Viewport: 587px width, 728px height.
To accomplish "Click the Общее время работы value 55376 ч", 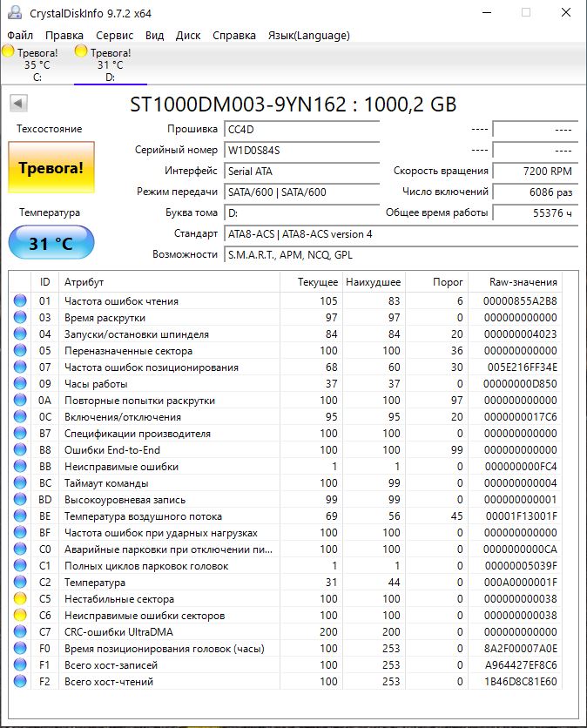I will (536, 212).
